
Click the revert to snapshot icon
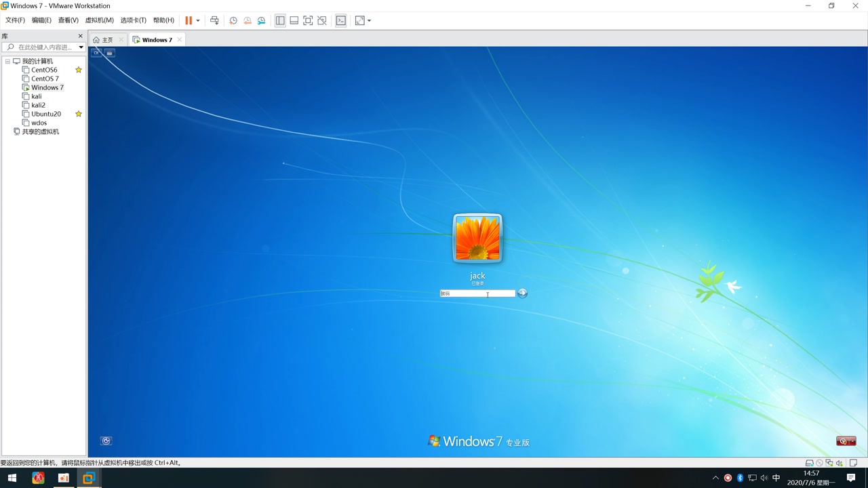[248, 20]
